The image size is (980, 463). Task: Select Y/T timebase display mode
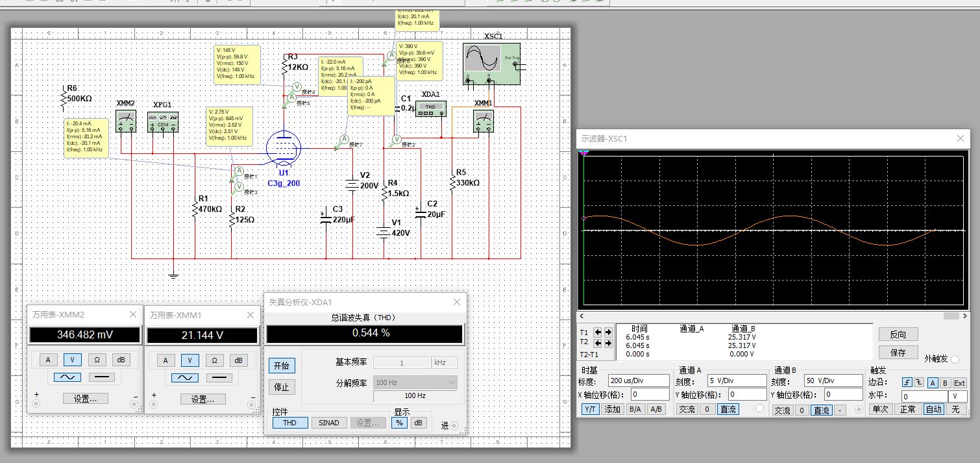pos(591,409)
